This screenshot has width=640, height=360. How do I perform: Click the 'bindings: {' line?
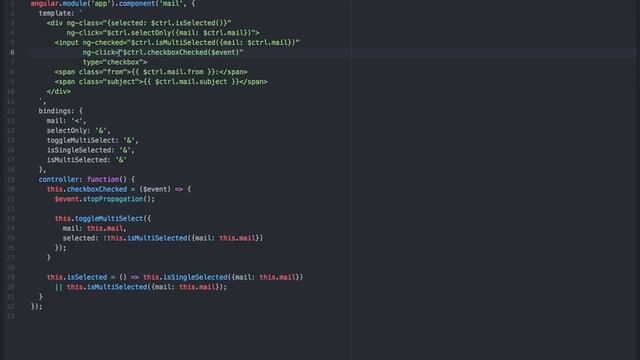click(60, 111)
